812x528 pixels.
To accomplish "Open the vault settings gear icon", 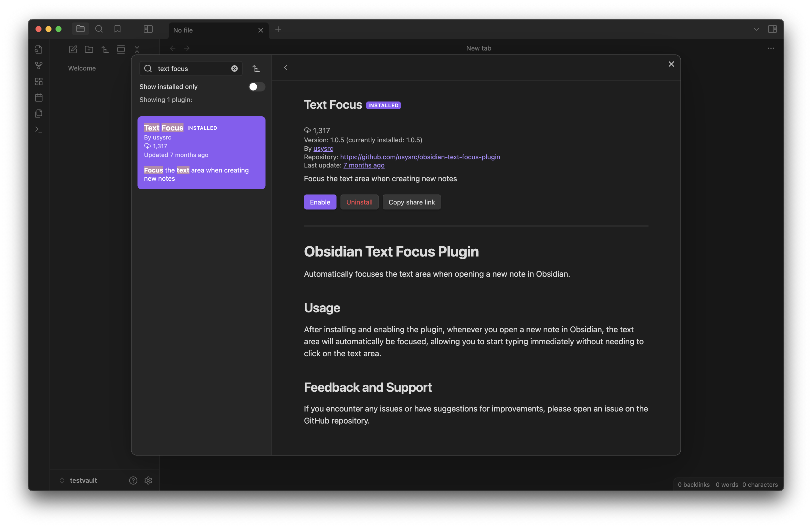I will pos(148,480).
